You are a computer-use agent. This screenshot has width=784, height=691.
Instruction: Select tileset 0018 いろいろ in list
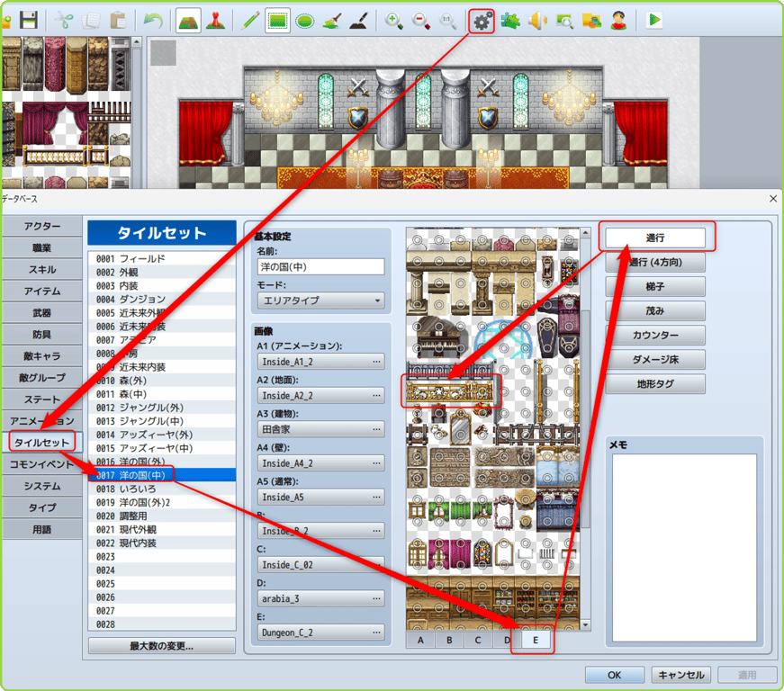pyautogui.click(x=161, y=489)
